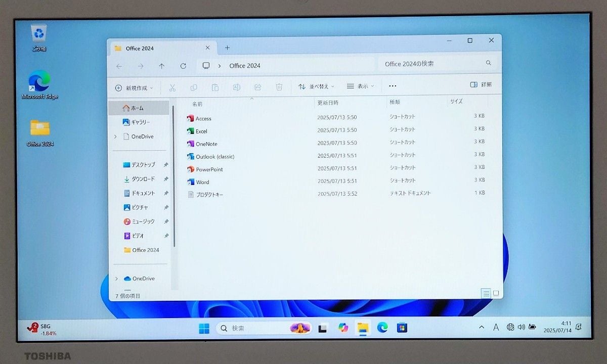Sort by the Name (名前) column header
The image size is (607, 364).
pyautogui.click(x=197, y=104)
